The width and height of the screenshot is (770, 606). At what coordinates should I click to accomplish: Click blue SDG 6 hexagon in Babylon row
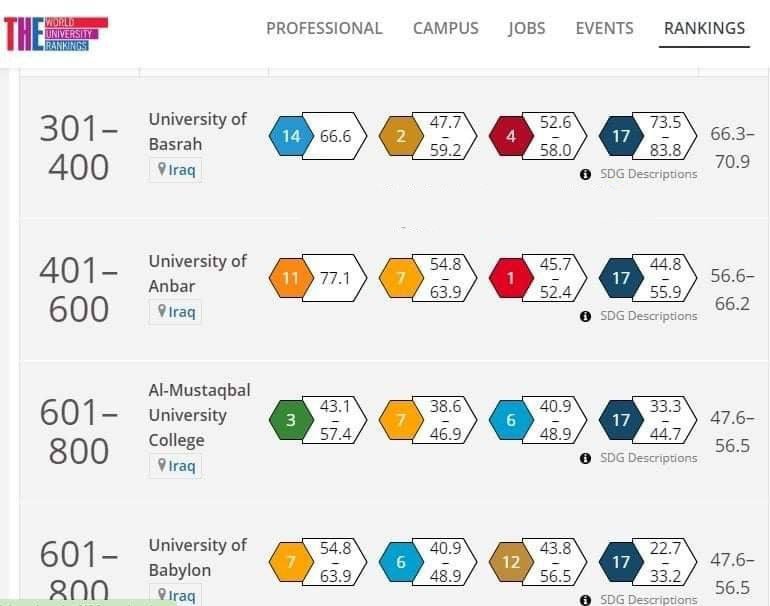[401, 562]
